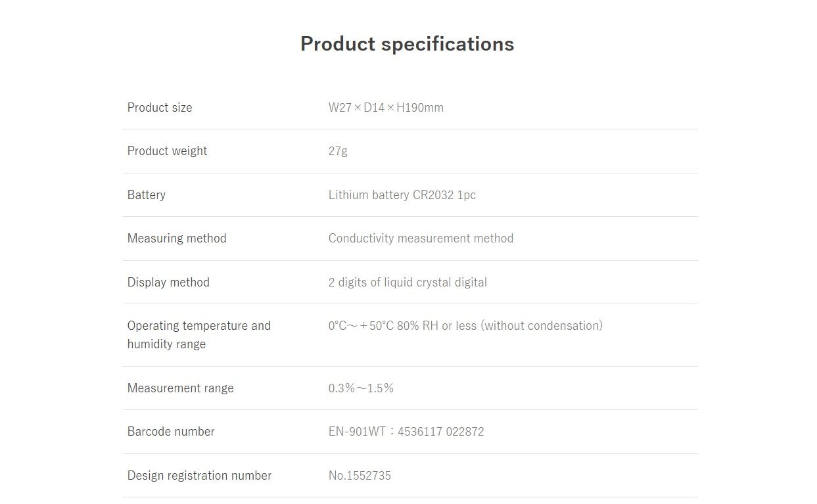Screen dimensions: 817x504
Task: Select Operating temperature and humidity range label
Action: pos(198,335)
